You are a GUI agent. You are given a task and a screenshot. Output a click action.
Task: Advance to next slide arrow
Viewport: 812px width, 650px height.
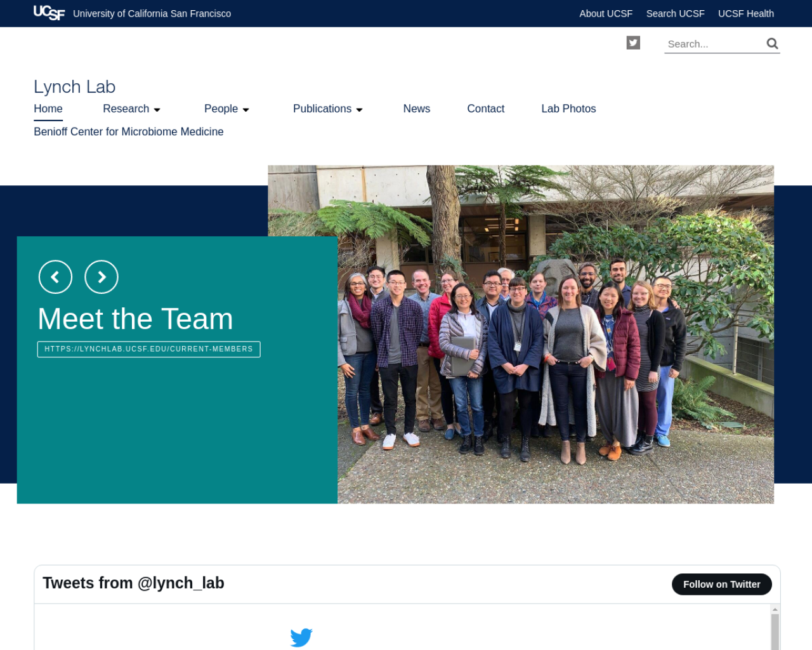101,277
